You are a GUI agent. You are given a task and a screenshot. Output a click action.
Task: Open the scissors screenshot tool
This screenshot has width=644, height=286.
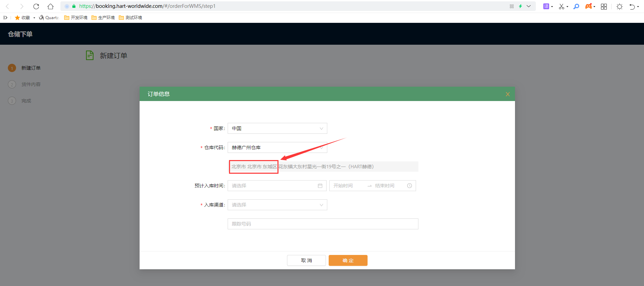click(x=561, y=6)
